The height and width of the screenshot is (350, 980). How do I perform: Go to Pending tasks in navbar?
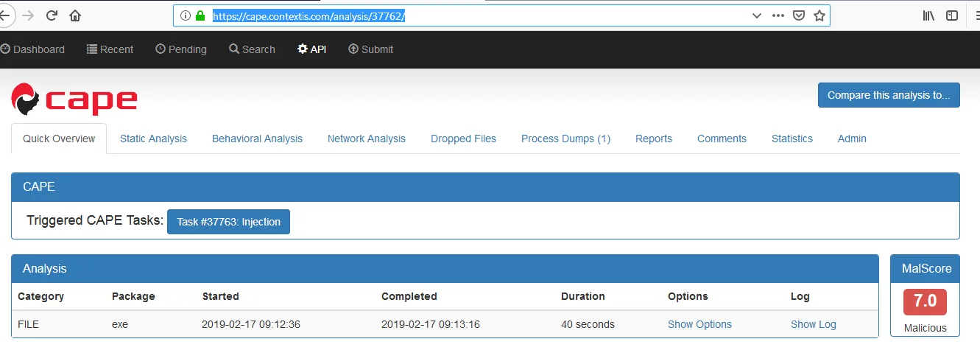click(x=181, y=49)
